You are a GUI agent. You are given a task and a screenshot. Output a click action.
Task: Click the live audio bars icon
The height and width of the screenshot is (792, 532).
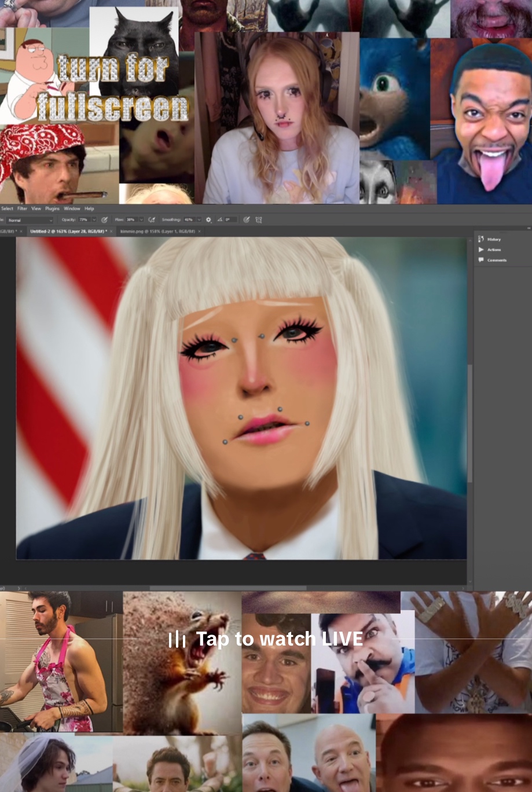pos(177,640)
